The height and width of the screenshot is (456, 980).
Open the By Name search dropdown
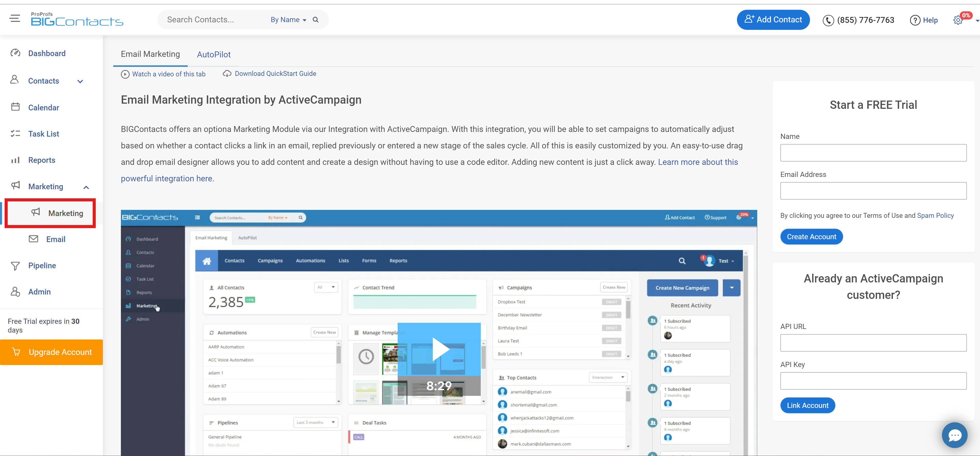point(288,20)
